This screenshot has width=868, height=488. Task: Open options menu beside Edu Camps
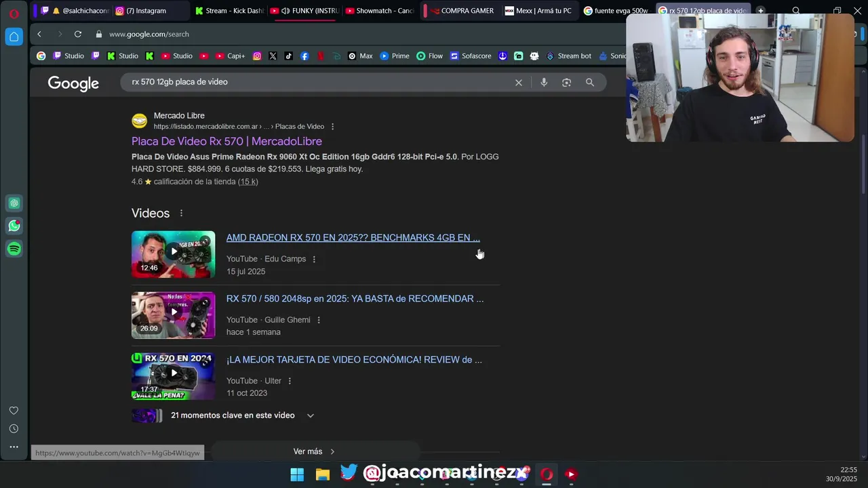314,259
